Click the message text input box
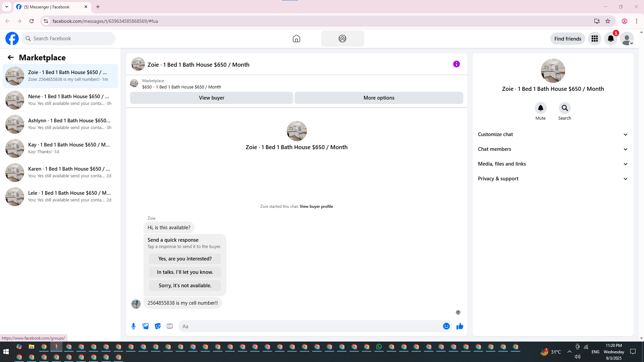Image resolution: width=644 pixels, height=362 pixels. [310, 326]
